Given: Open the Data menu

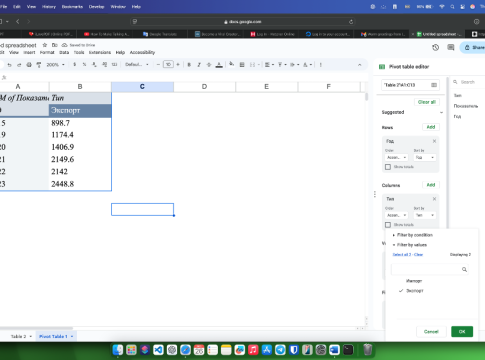Looking at the screenshot, I should pos(64,52).
